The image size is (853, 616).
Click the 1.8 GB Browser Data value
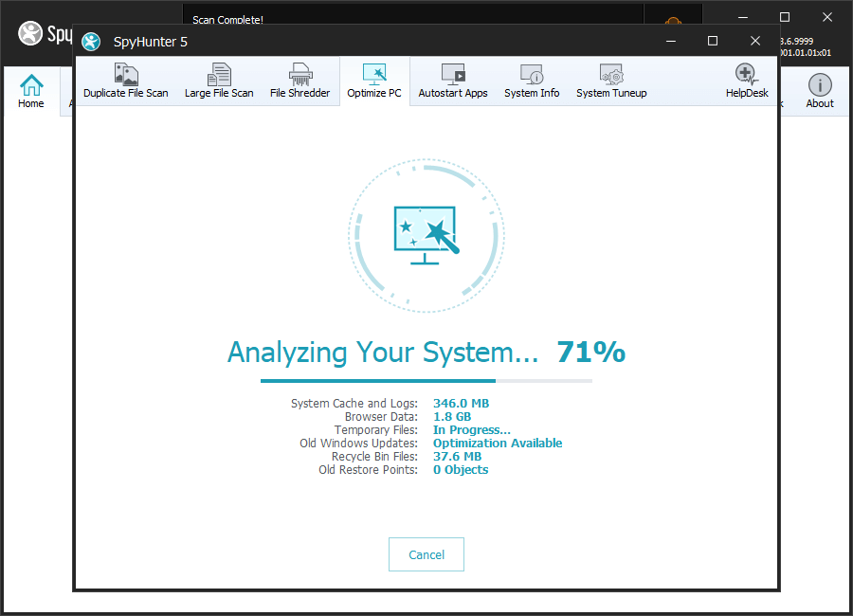(452, 417)
